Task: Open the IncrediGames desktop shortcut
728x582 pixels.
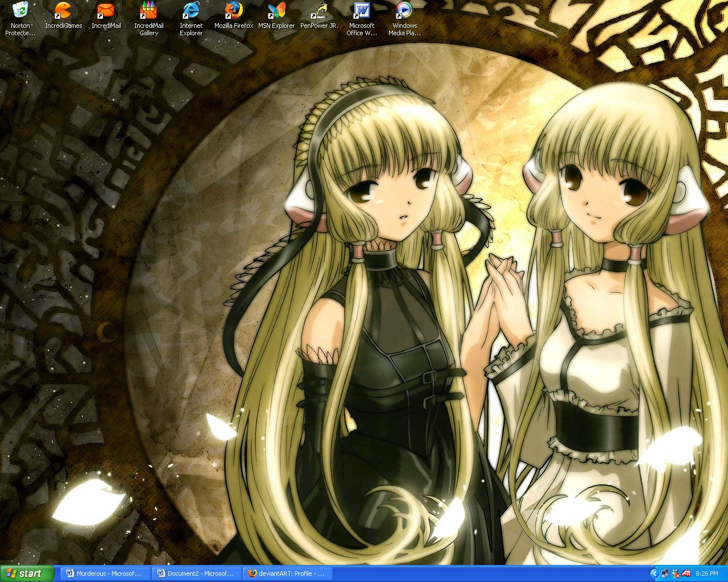Action: pyautogui.click(x=64, y=15)
